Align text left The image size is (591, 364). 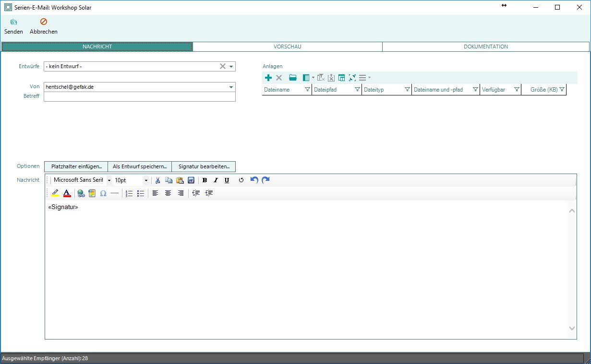point(155,193)
